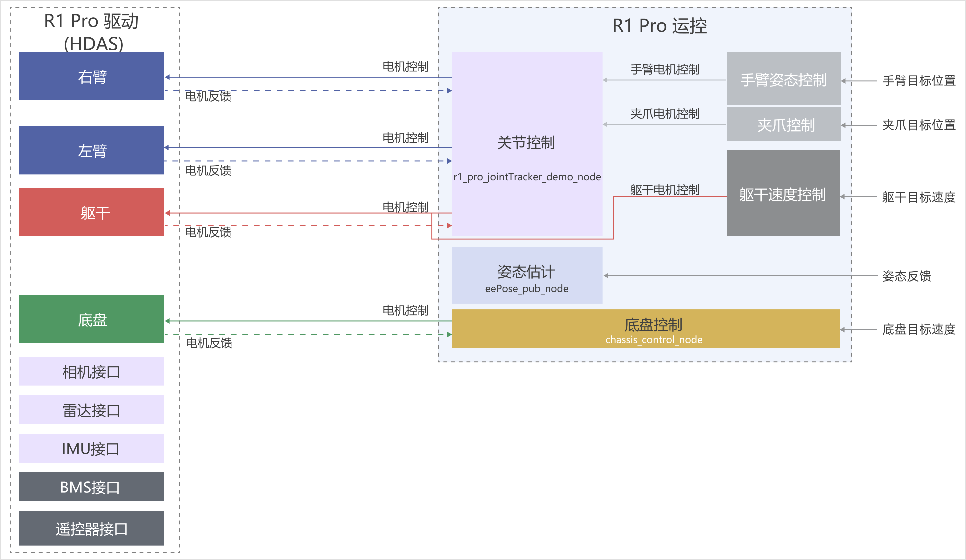966x560 pixels.
Task: Select the IMU接口 box
Action: point(91,448)
